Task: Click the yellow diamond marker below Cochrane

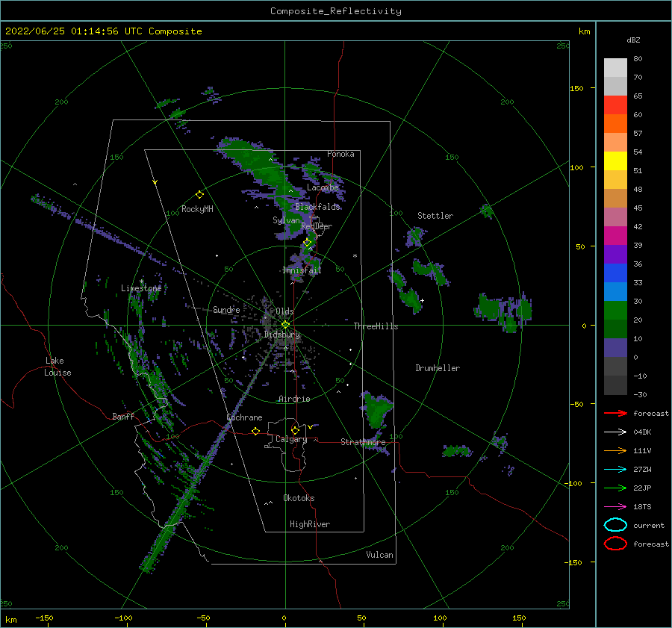Action: pos(256,432)
